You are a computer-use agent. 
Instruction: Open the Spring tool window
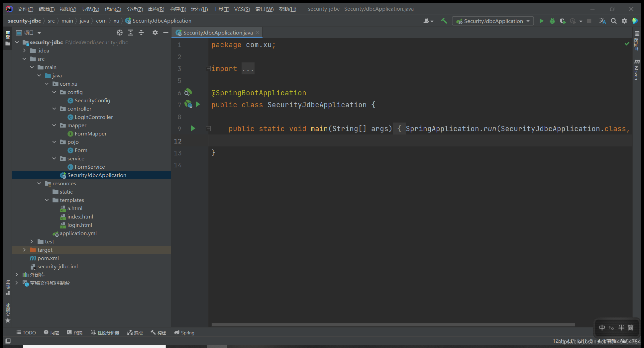point(184,332)
